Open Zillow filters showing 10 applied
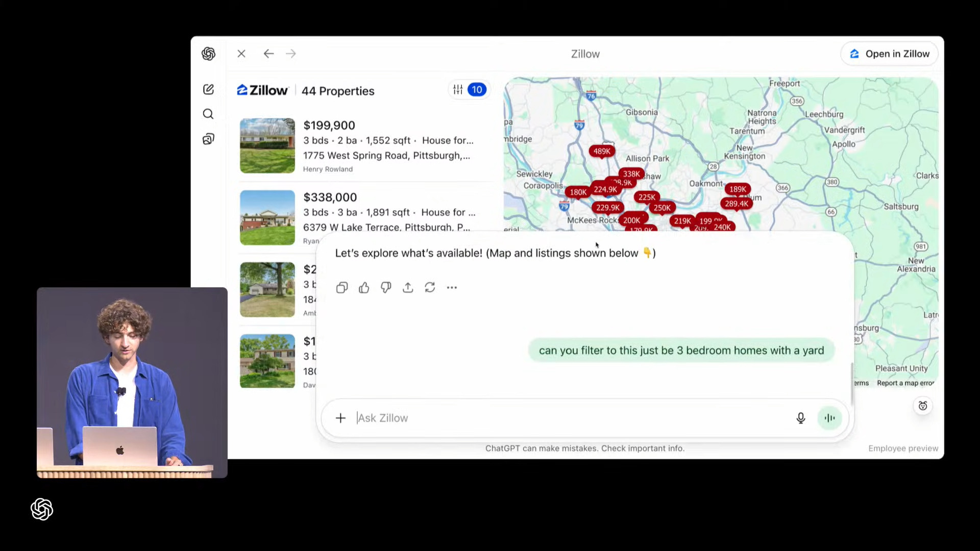The height and width of the screenshot is (551, 980). click(x=469, y=90)
